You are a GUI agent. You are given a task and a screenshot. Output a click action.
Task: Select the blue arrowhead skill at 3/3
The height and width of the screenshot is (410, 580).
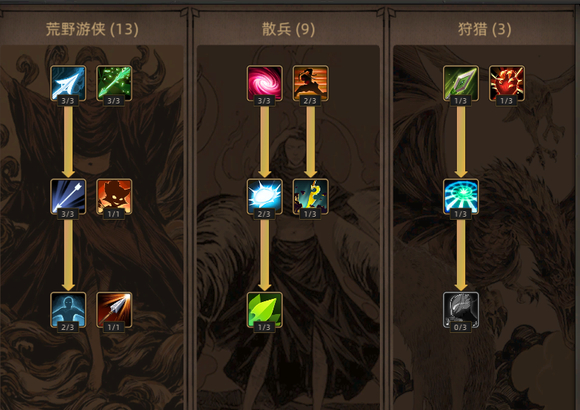coord(68,83)
